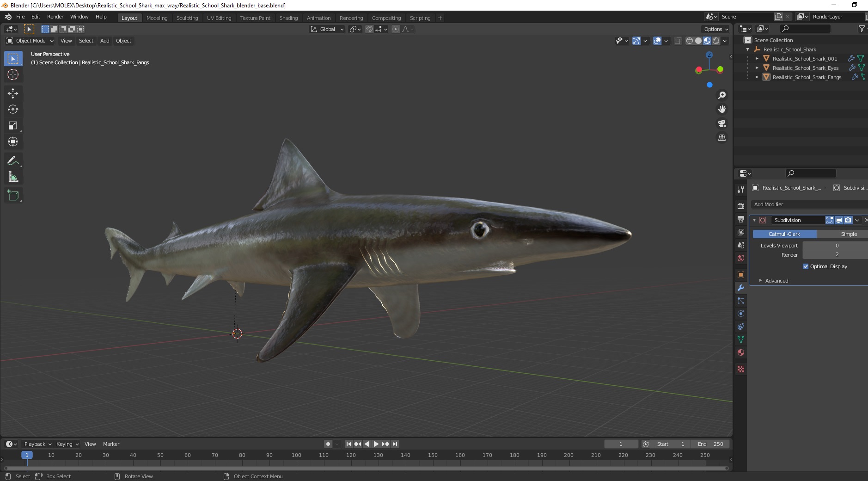Open Global transform orientation dropdown
Image resolution: width=868 pixels, height=481 pixels.
pos(327,29)
